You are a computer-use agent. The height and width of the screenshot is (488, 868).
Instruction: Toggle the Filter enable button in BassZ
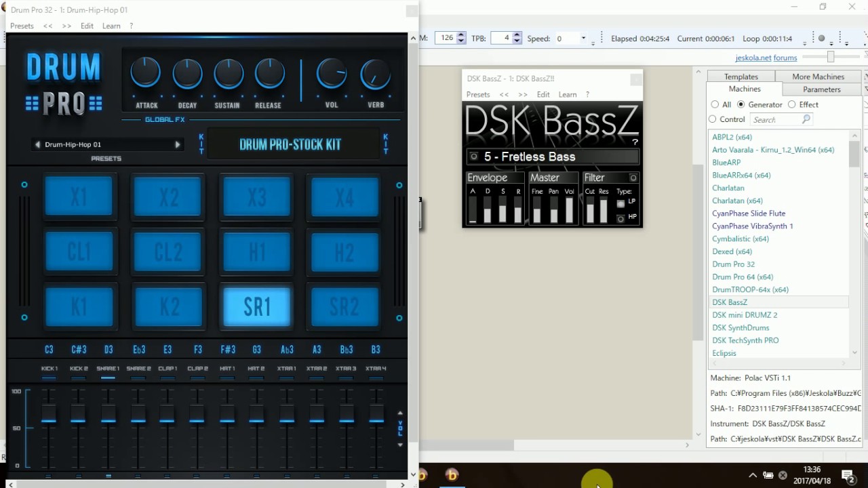click(x=633, y=178)
